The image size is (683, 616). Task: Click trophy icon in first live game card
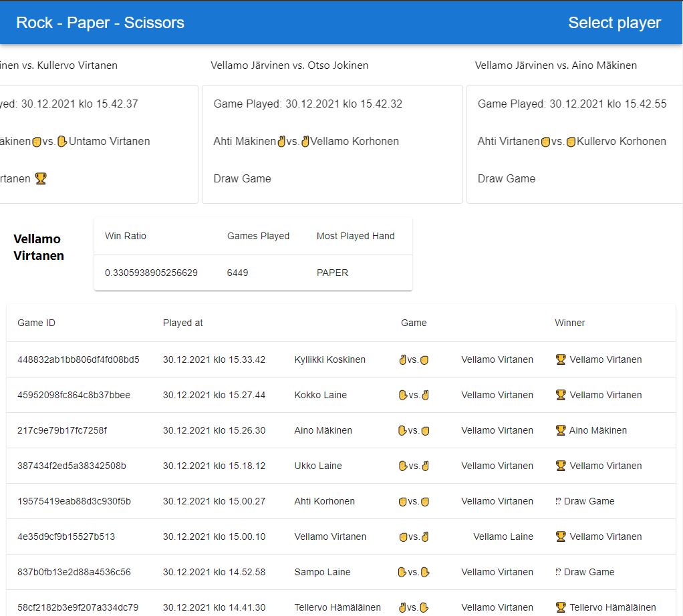click(41, 178)
